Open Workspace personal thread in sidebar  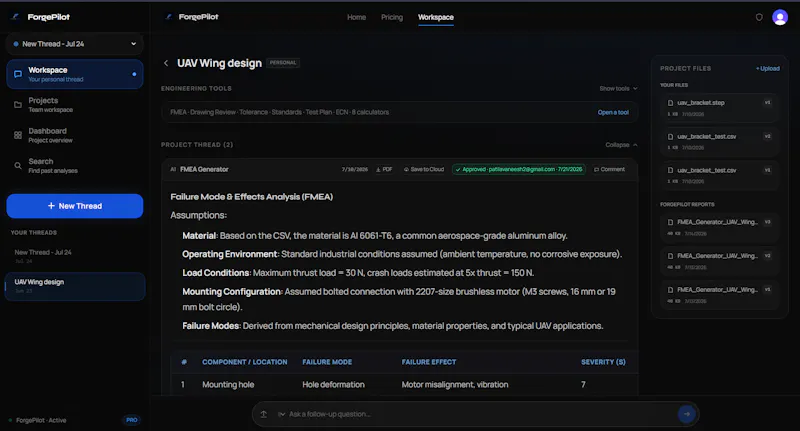[74, 74]
